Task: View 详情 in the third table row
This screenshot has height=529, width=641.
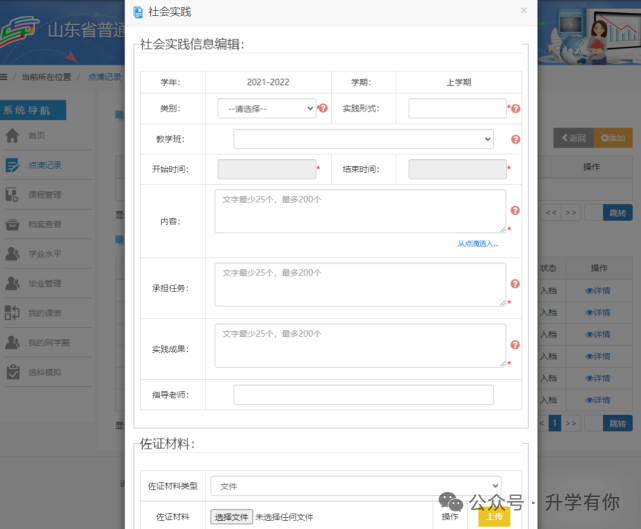Action: [598, 334]
